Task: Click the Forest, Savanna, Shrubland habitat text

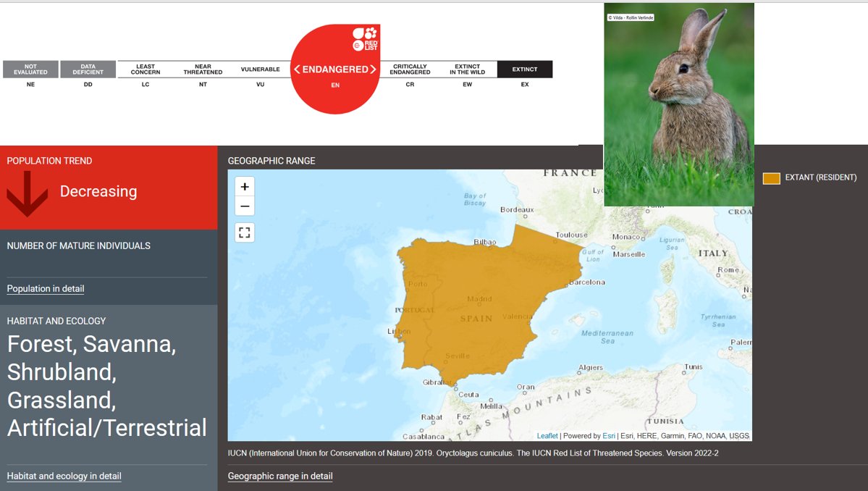Action: pos(107,386)
